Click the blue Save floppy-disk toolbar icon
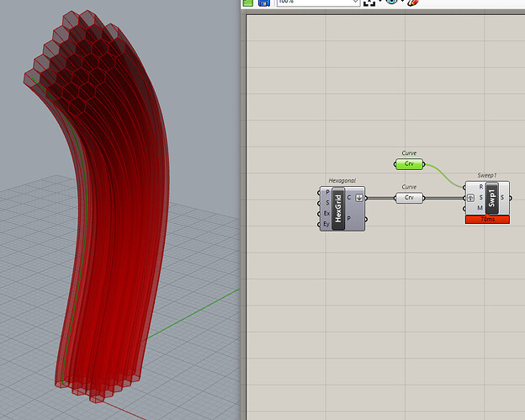525x420 pixels. (x=264, y=3)
